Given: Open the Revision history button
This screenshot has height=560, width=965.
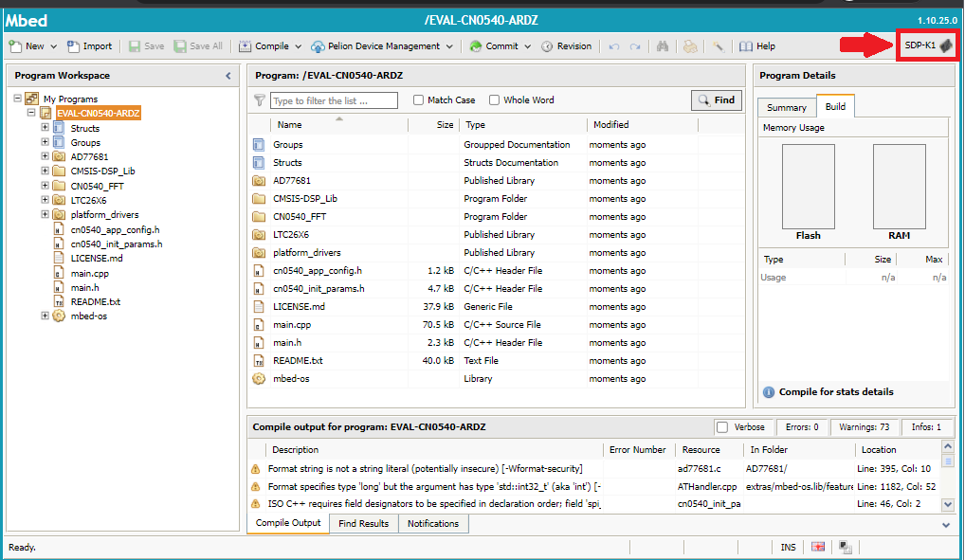Looking at the screenshot, I should (x=566, y=46).
